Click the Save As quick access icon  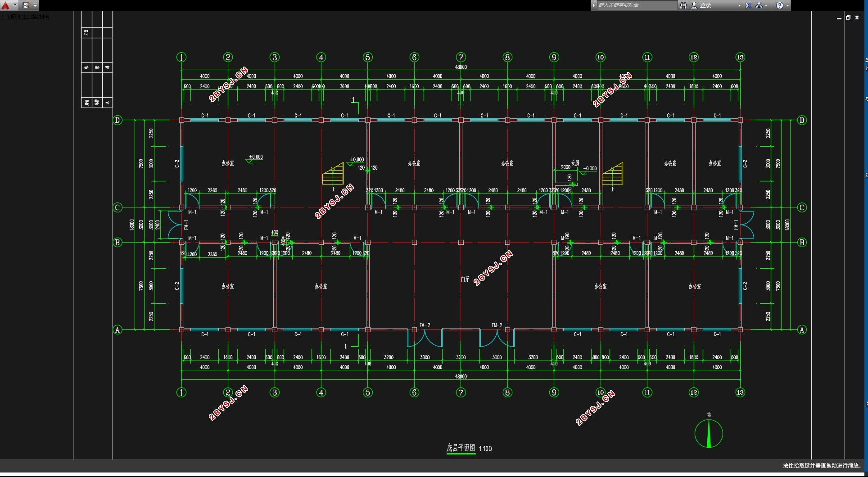[26, 5]
